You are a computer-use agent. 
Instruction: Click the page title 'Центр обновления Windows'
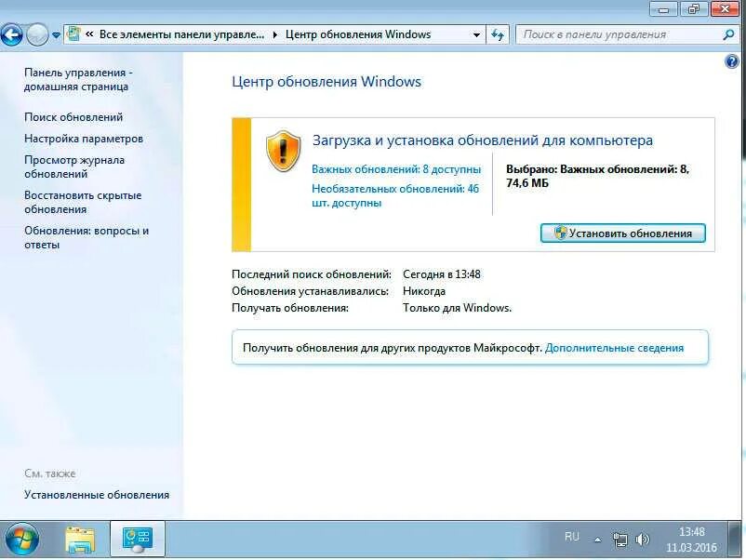(326, 81)
